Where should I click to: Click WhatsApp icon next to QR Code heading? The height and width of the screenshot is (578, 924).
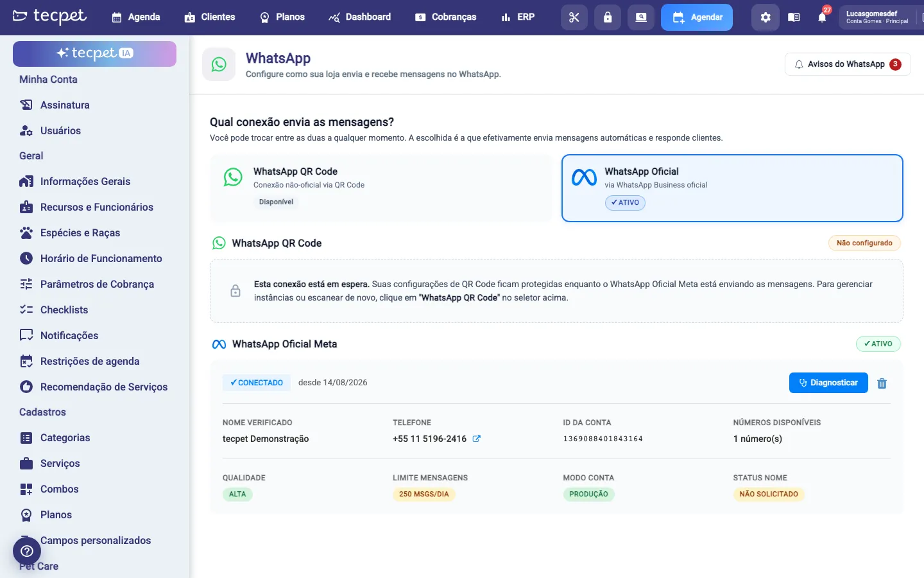tap(219, 243)
